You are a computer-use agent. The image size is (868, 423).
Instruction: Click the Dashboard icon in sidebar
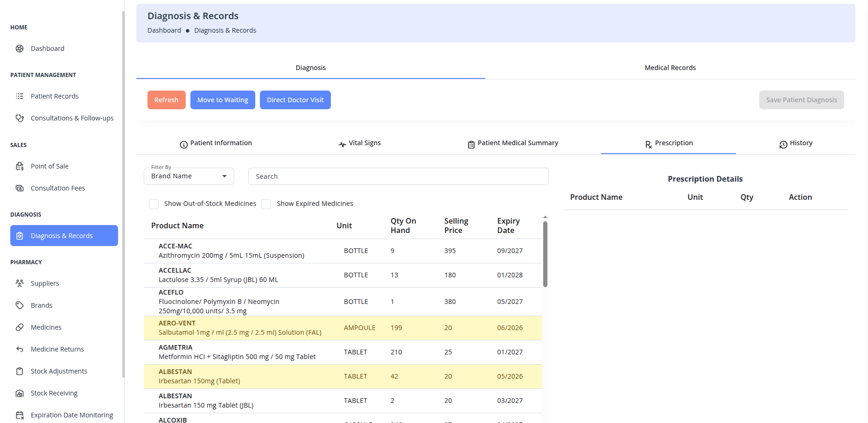[x=20, y=49]
